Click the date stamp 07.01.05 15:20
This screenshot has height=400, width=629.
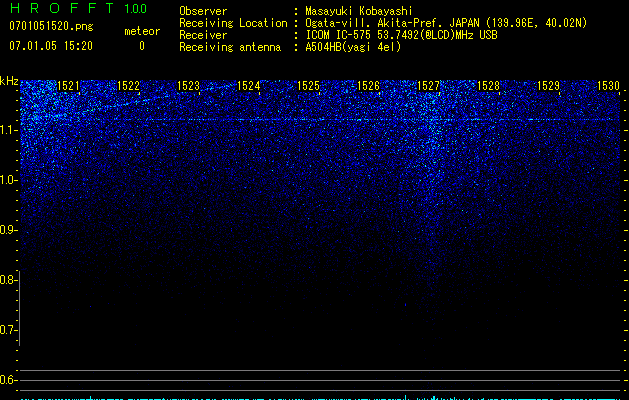pos(51,46)
